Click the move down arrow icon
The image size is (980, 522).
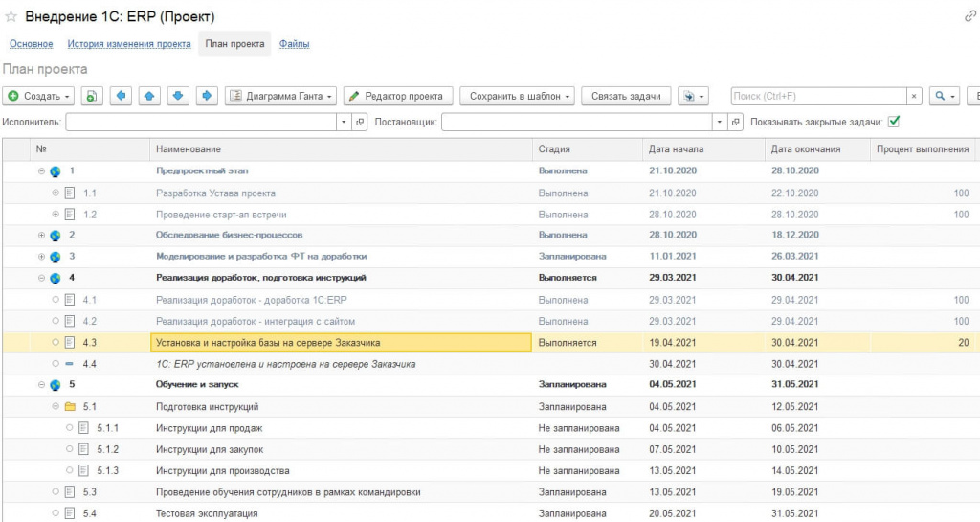[x=178, y=96]
